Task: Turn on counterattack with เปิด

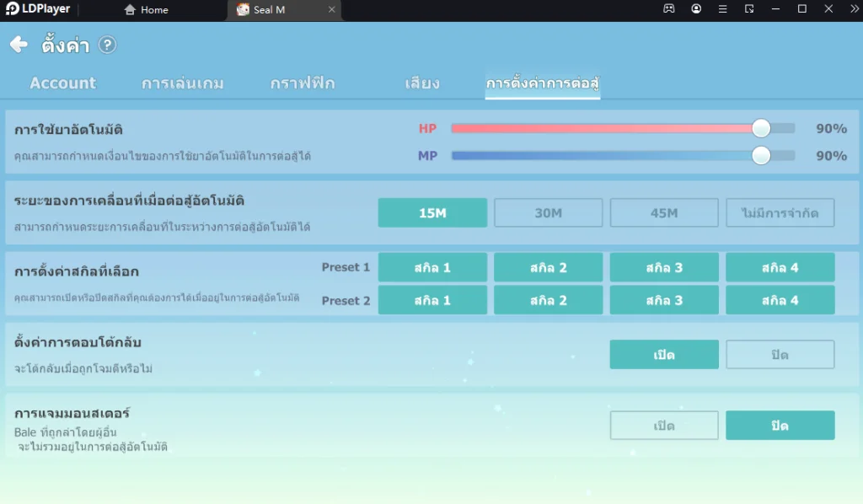Action: click(664, 354)
